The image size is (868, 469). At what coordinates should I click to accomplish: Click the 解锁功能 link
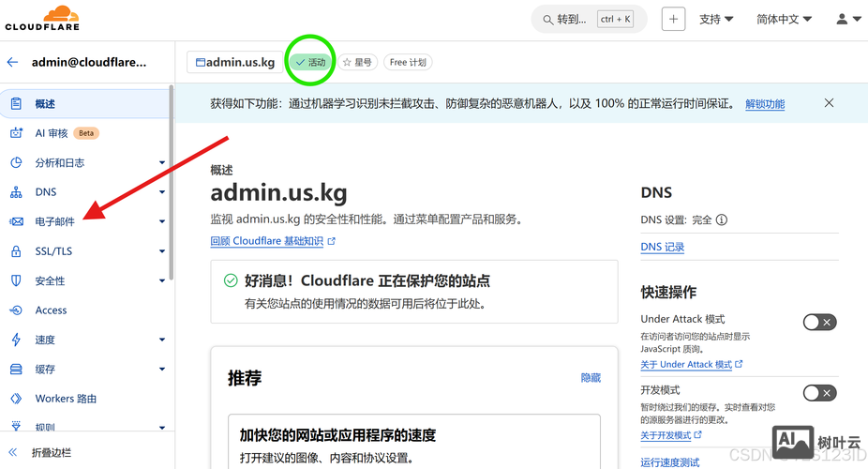(x=765, y=104)
